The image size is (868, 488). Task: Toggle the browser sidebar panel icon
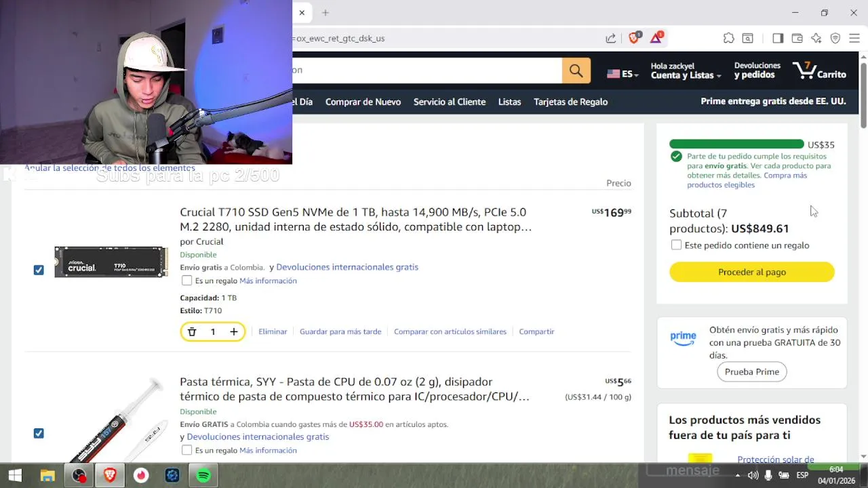(778, 38)
